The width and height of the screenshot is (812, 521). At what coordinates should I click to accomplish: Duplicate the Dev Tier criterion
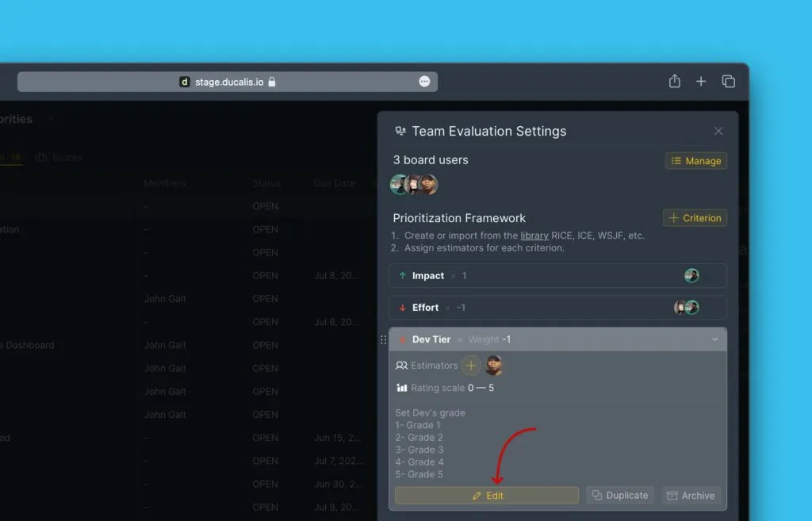click(620, 496)
